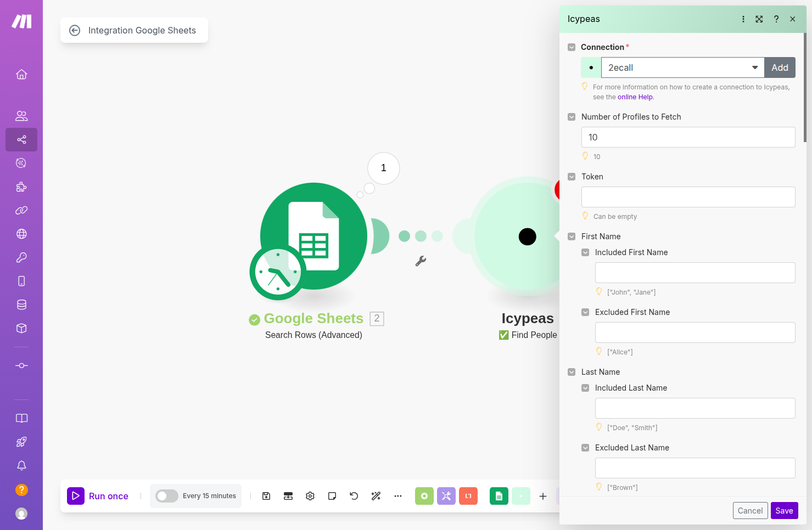Open the toolbar more options ellipsis

point(398,496)
